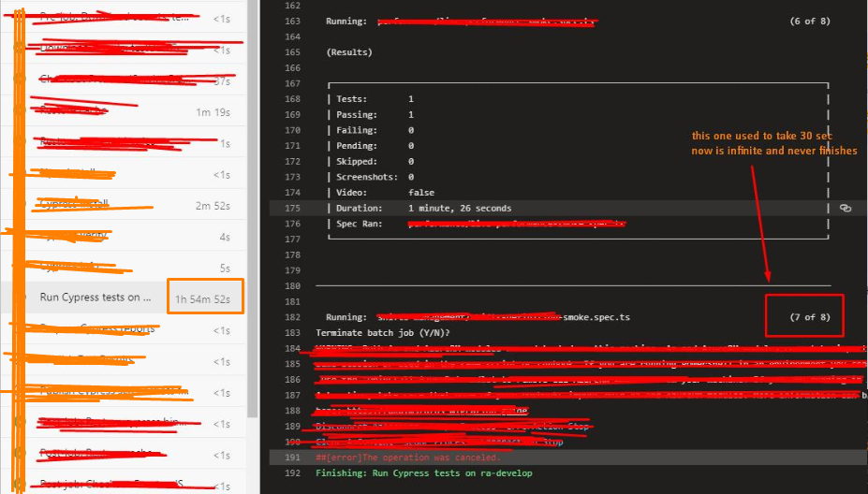Screen dimensions: 868x494
Task: Click the Skipped: 0 log line
Action: [375, 162]
